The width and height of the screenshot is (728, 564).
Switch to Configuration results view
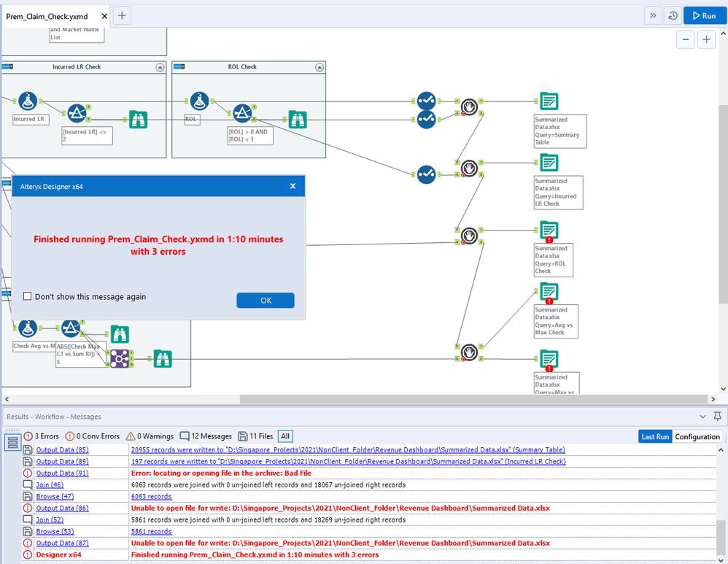pos(697,437)
